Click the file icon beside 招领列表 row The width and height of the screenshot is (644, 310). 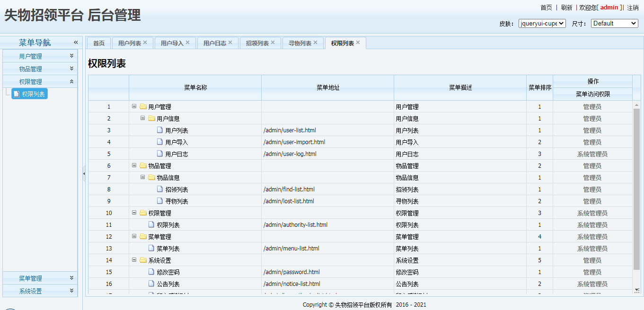[x=160, y=189]
